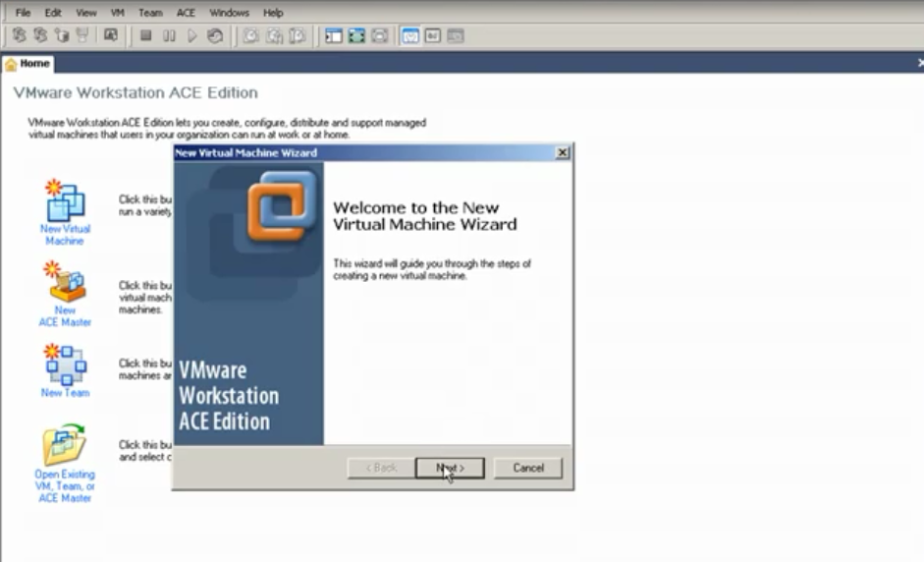Select the Home tab
The height and width of the screenshot is (562, 924).
(x=27, y=64)
